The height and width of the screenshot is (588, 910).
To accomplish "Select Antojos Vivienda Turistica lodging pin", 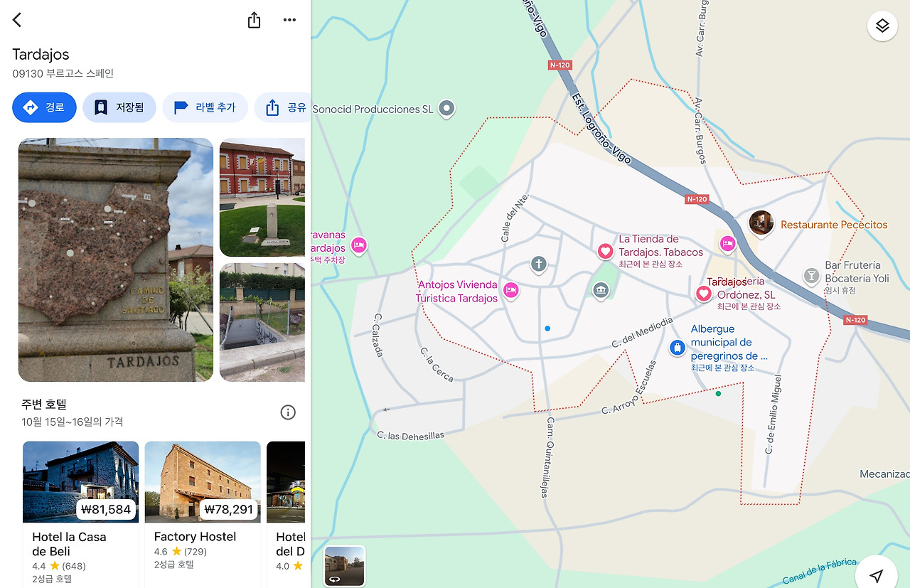I will point(510,290).
